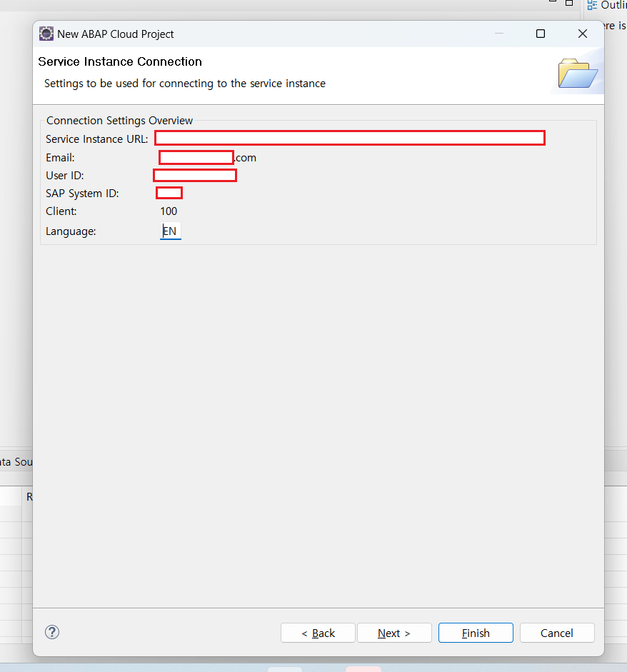Click the Service Instance URL label

97,139
